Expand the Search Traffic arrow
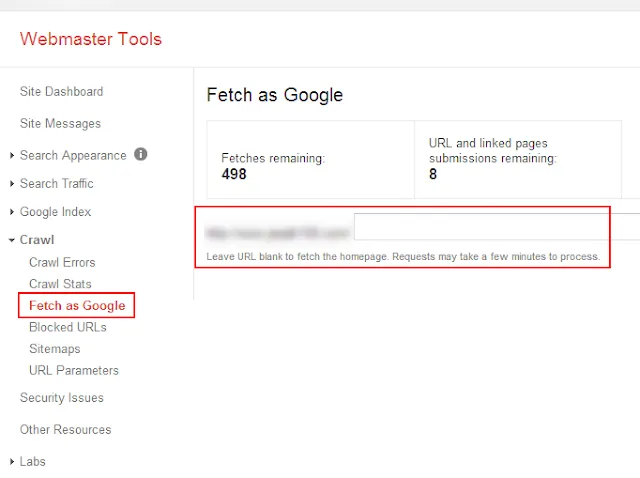640x478 pixels. coord(12,184)
